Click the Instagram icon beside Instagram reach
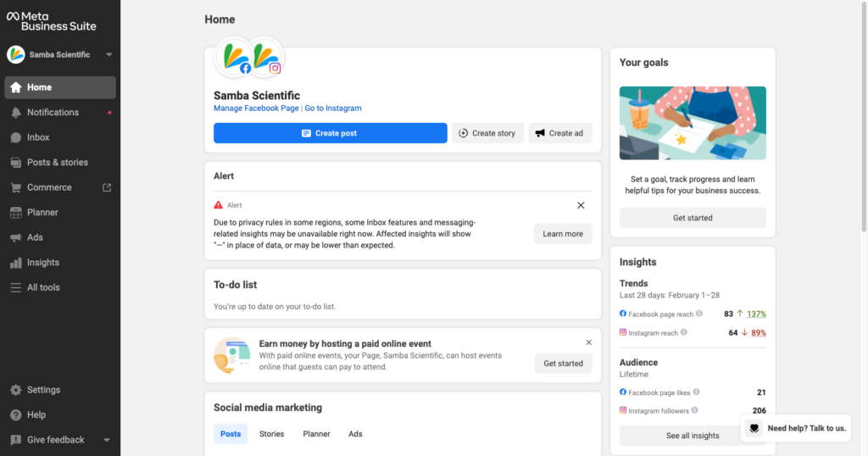Image resolution: width=868 pixels, height=456 pixels. point(623,332)
